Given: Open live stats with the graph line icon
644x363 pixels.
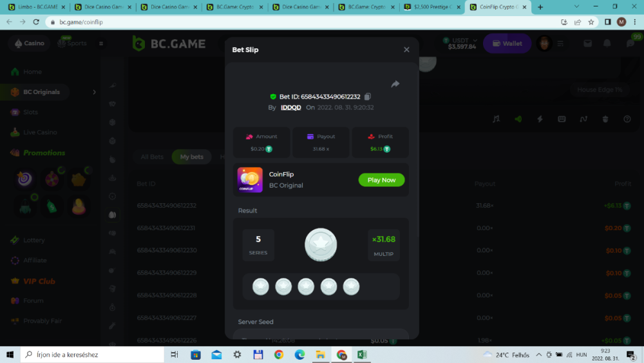Looking at the screenshot, I should tap(583, 119).
